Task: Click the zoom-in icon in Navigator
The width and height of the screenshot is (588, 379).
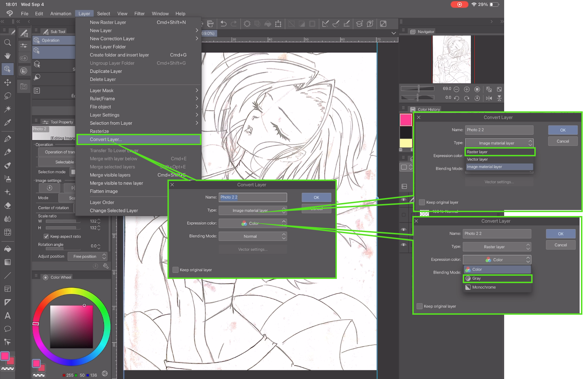Action: [467, 89]
